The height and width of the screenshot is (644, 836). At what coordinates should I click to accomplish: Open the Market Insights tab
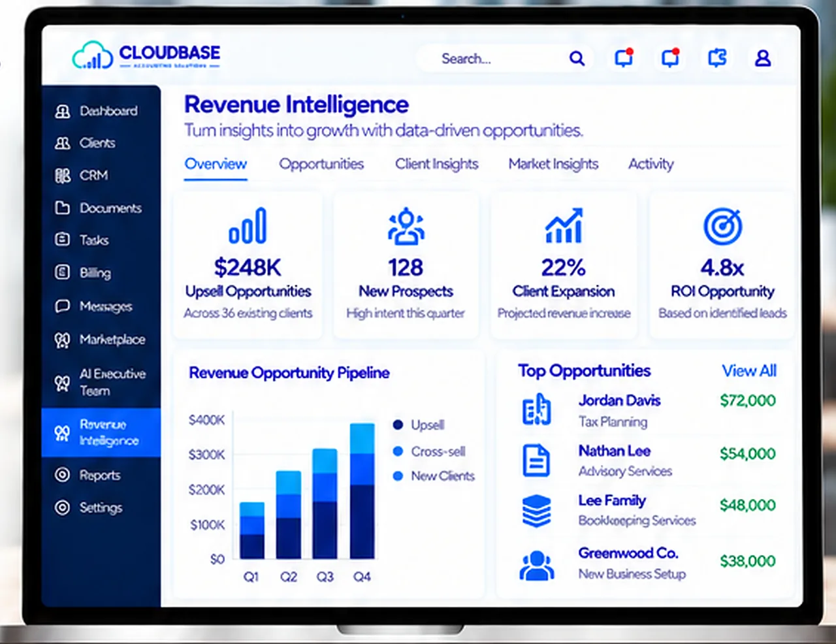(x=553, y=164)
